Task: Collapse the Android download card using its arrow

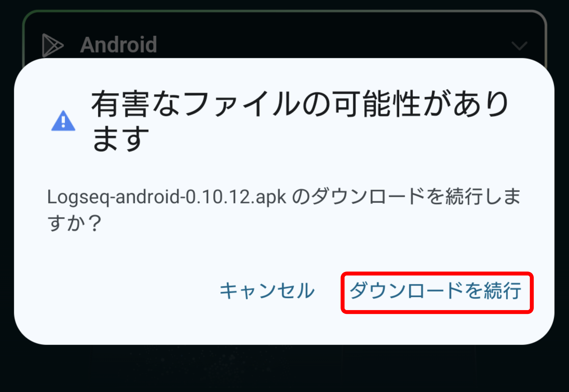Action: 519,46
